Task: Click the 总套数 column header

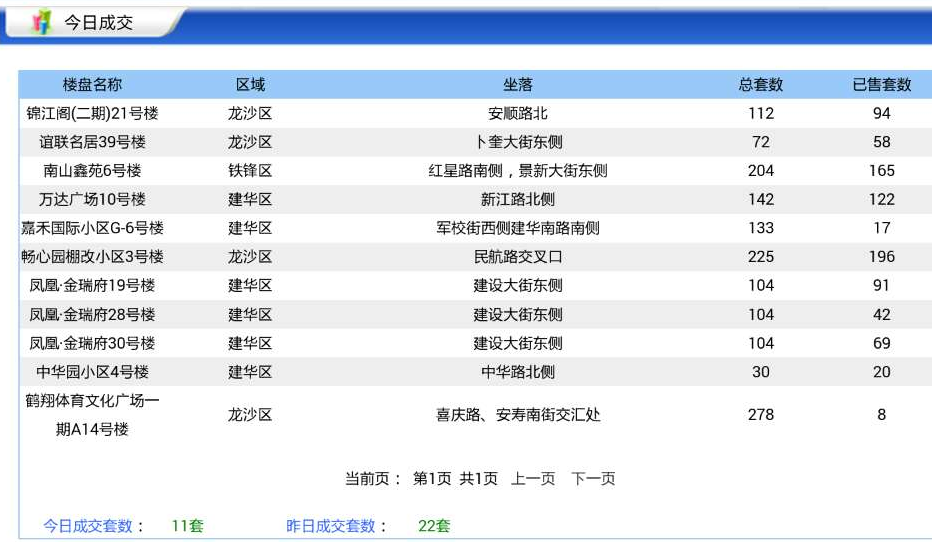Action: 761,84
